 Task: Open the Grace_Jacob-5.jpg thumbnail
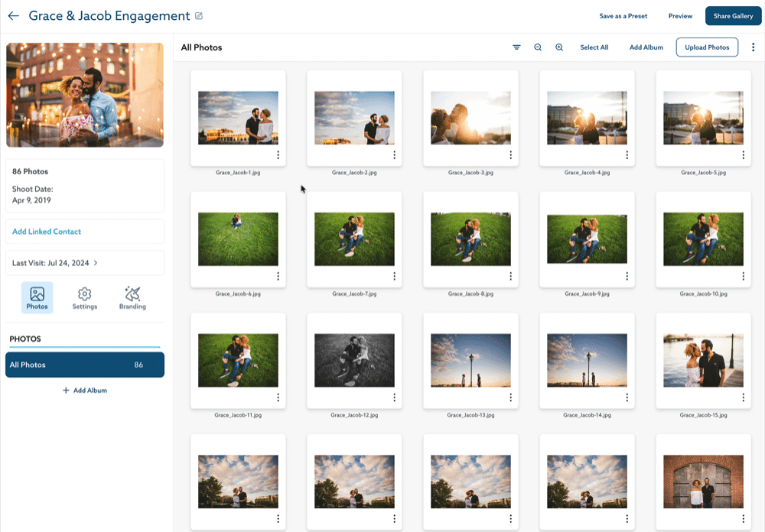pyautogui.click(x=703, y=118)
